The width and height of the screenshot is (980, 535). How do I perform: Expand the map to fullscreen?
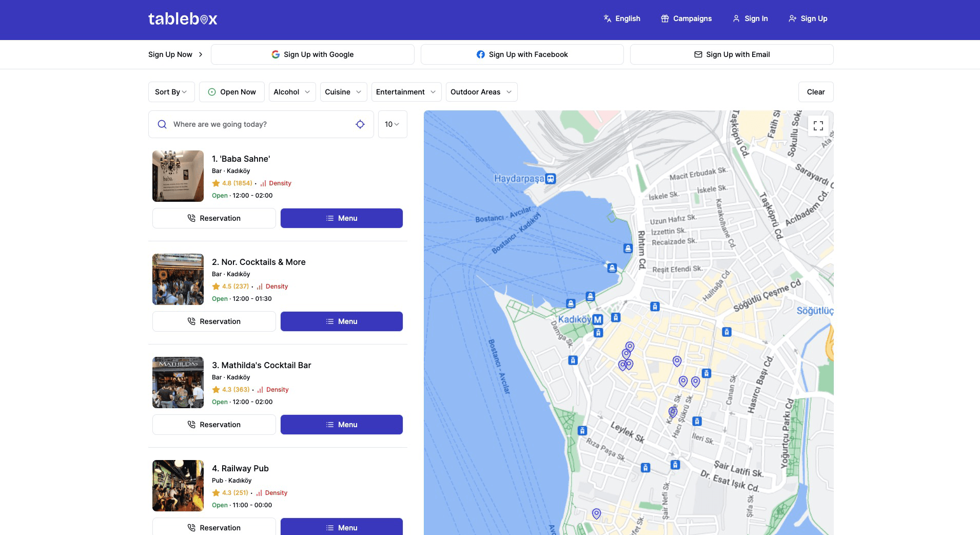818,126
